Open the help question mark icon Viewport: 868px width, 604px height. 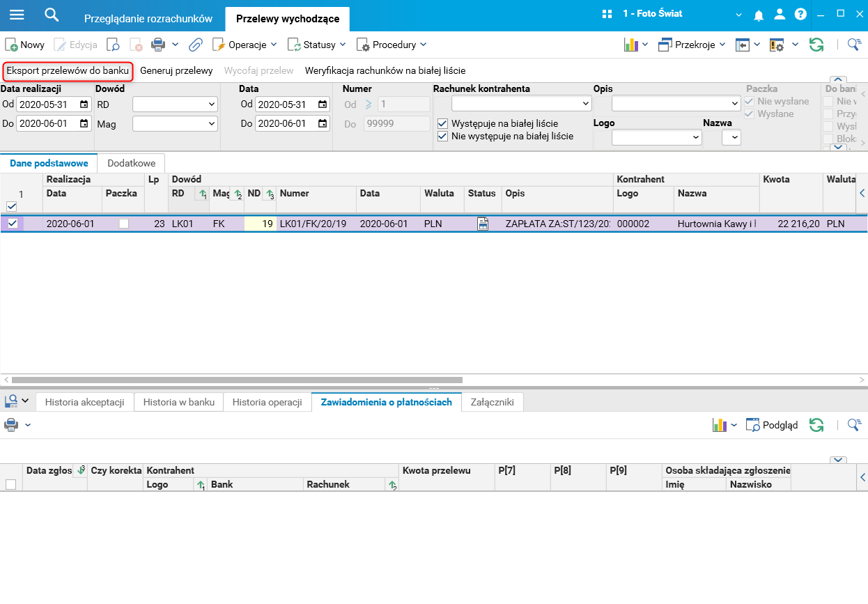(x=800, y=15)
